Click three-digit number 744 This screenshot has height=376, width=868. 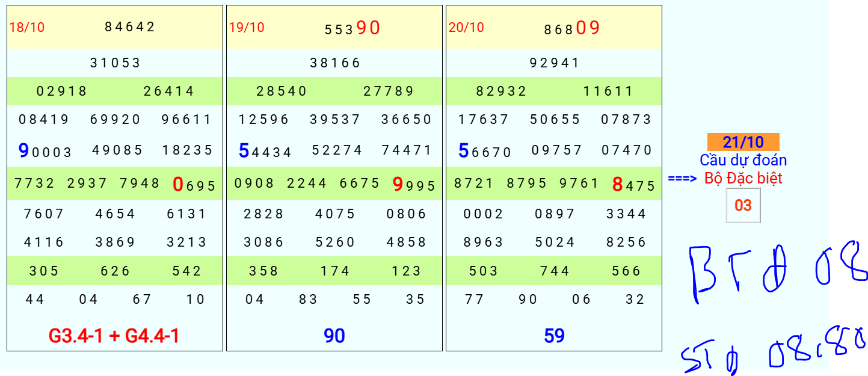[555, 271]
